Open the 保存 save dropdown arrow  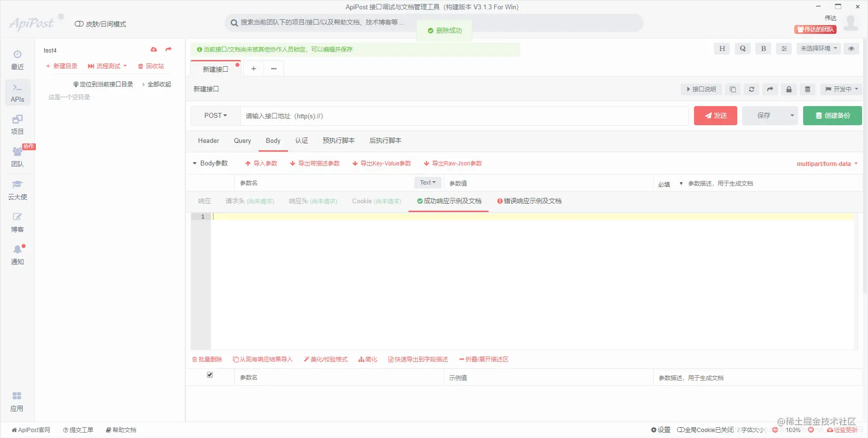(x=792, y=116)
